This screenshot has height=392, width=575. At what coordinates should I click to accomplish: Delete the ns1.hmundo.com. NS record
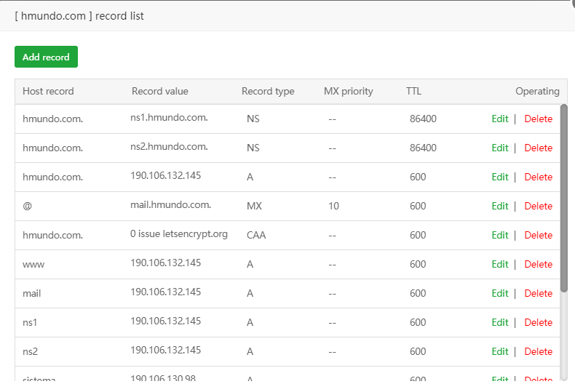(539, 119)
